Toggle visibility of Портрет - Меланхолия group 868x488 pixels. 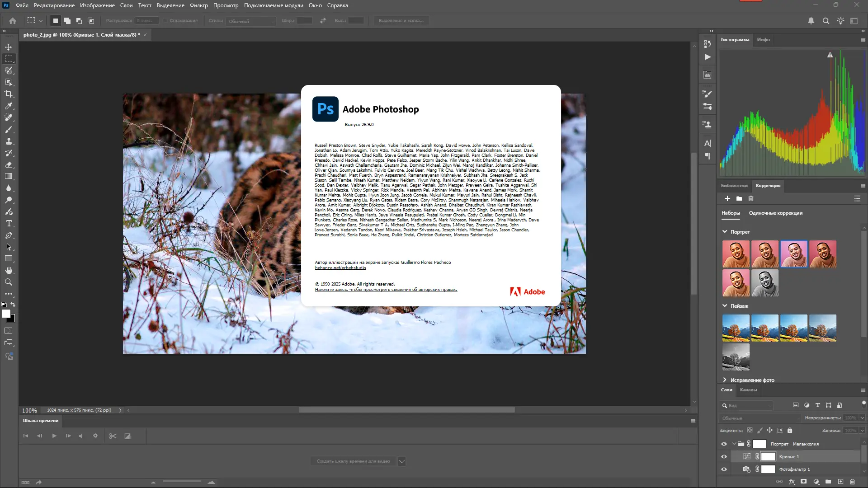tap(724, 444)
